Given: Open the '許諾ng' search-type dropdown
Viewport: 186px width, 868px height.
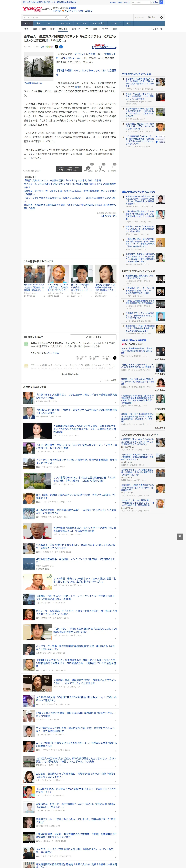Looking at the screenshot, I should (155, 2).
